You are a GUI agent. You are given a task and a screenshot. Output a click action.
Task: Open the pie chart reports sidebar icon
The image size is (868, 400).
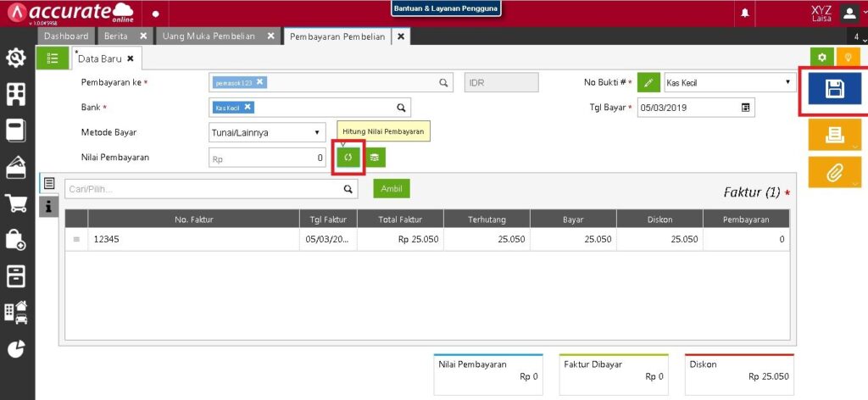coord(15,348)
